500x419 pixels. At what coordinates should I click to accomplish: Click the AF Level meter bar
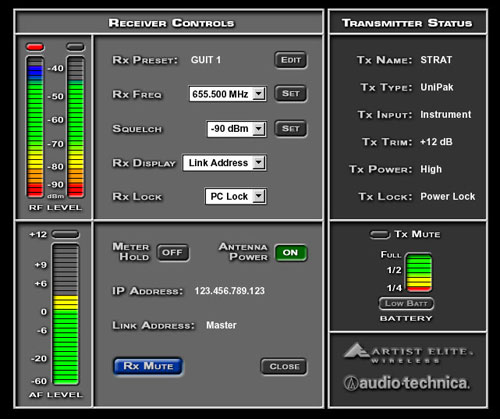66,314
